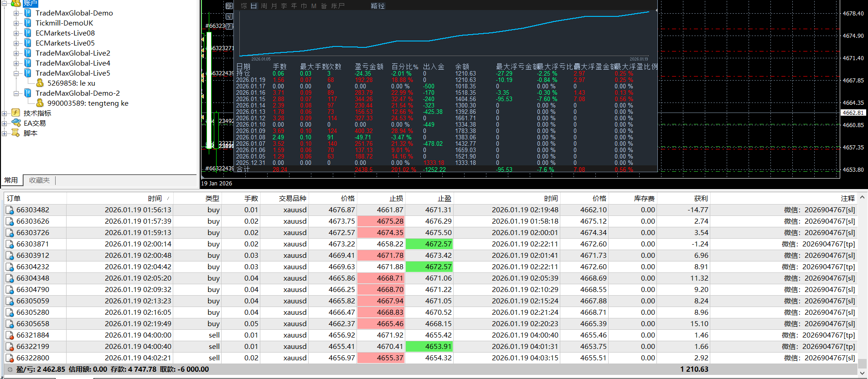Click the 技术指标 indicators folder icon
Viewport: 868px width, 379px height.
tap(16, 113)
